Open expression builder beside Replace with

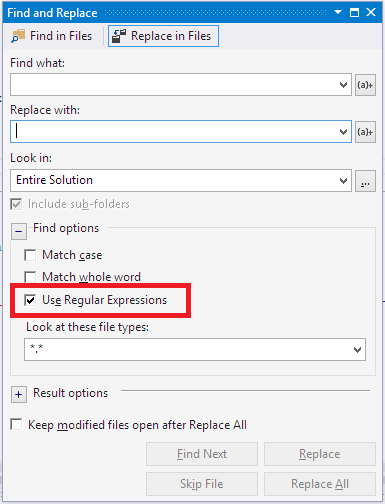[x=365, y=132]
